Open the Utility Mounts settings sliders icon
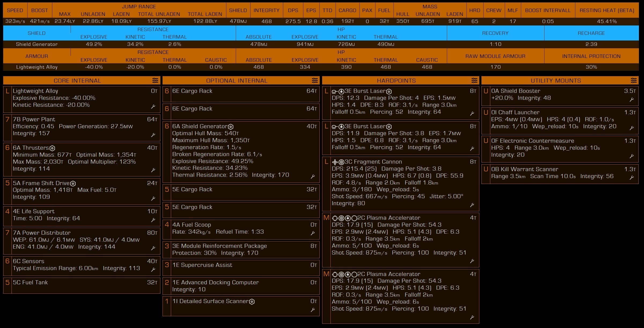 [634, 80]
